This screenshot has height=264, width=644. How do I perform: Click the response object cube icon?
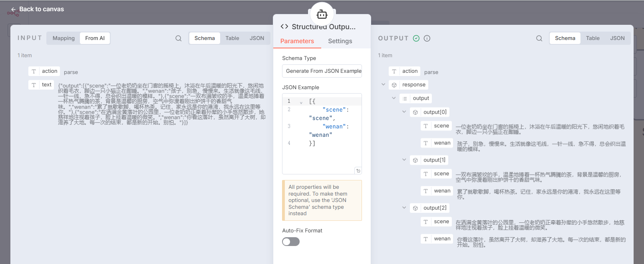coord(394,85)
